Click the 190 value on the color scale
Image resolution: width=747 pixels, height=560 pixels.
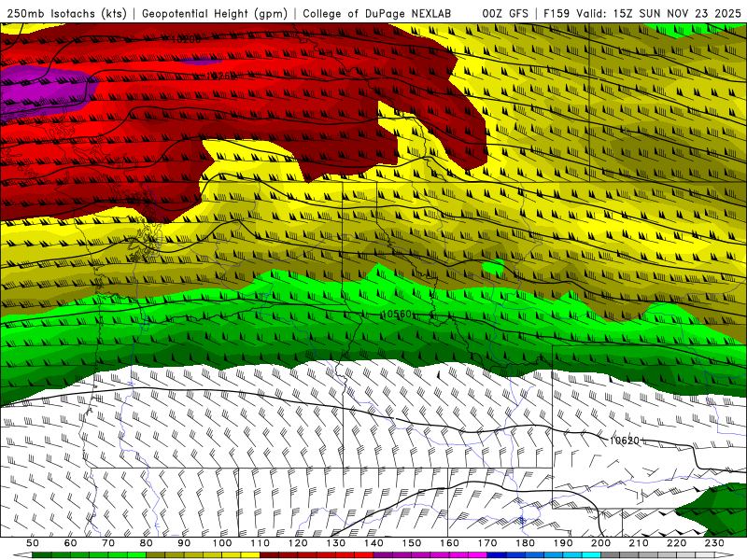click(x=563, y=543)
